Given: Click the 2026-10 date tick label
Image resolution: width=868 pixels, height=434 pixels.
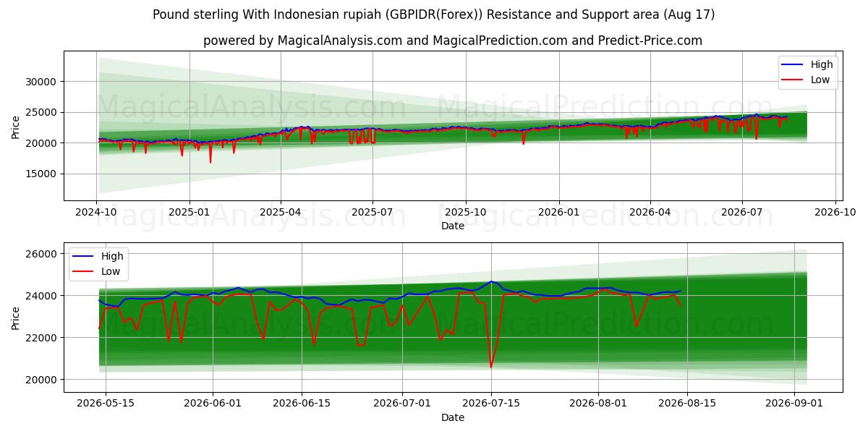Looking at the screenshot, I should [x=835, y=213].
